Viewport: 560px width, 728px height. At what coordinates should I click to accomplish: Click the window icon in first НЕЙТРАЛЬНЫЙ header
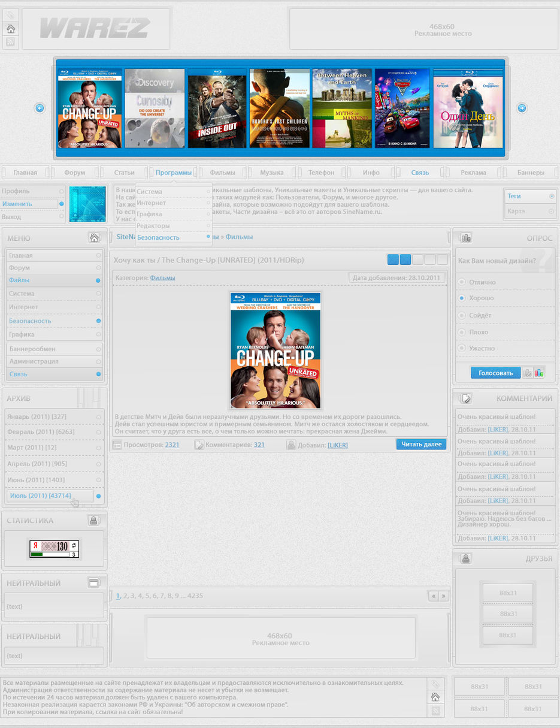coord(93,582)
